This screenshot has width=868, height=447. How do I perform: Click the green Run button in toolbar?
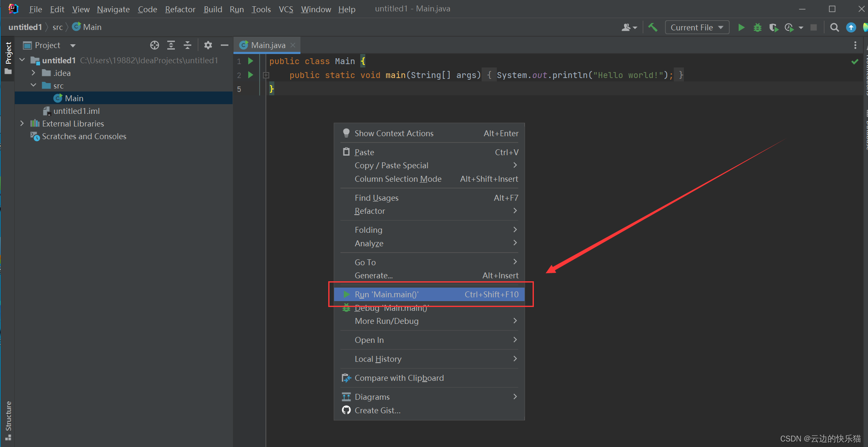(x=741, y=27)
